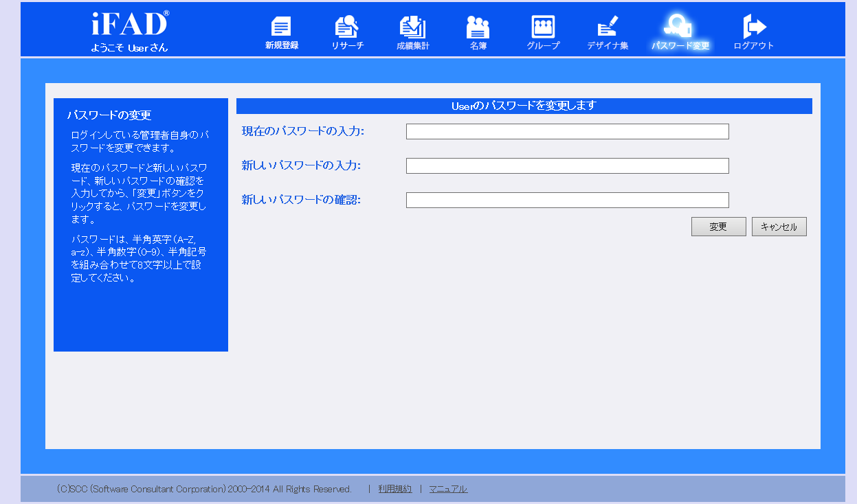Click the ログアウト exit icon
Image resolution: width=857 pixels, height=504 pixels.
pos(754,27)
